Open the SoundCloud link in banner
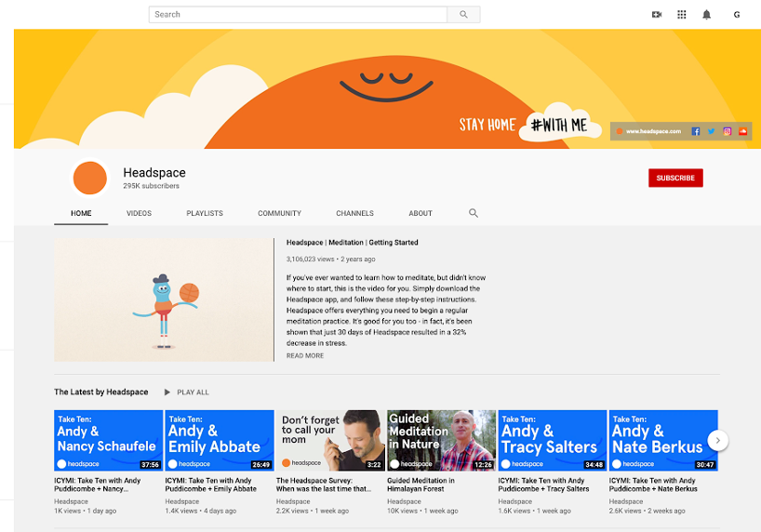Viewport: 761px width, 532px height. click(742, 131)
